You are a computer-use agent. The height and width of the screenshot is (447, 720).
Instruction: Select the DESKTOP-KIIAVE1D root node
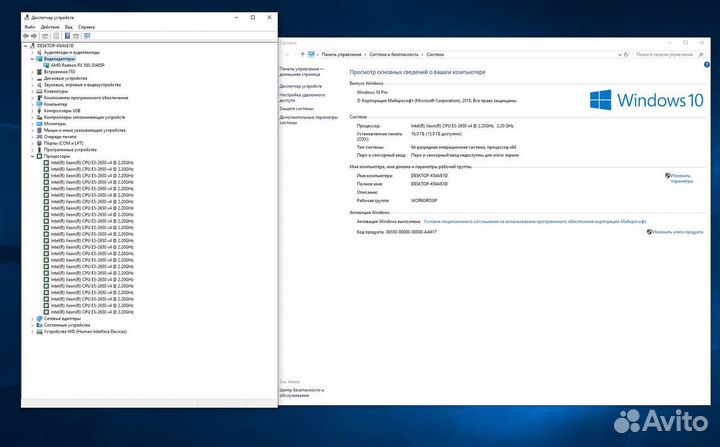[56, 45]
